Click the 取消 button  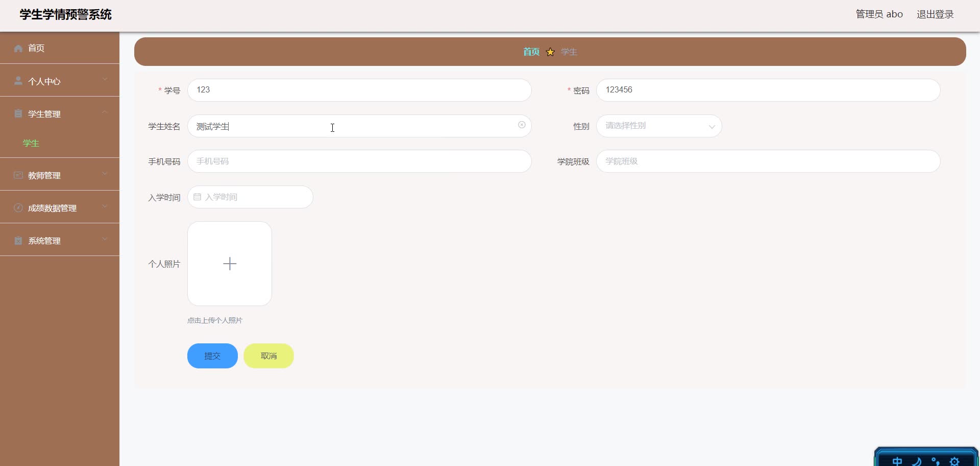(x=268, y=356)
